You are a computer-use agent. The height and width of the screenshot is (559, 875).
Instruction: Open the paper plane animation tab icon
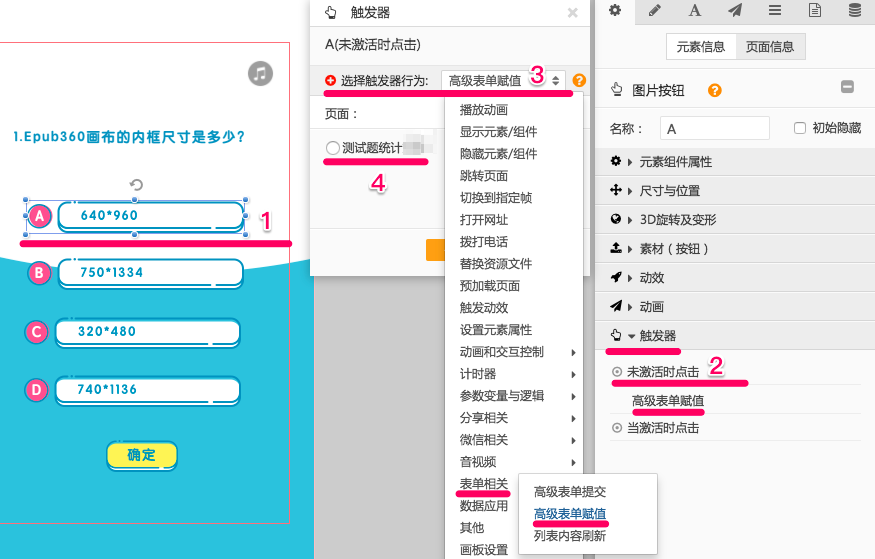point(734,11)
